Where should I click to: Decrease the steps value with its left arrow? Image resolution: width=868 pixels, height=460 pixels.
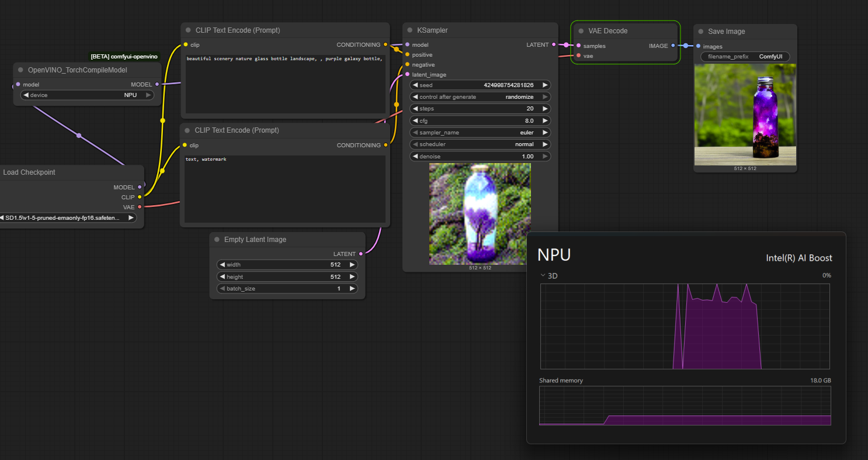coord(415,109)
